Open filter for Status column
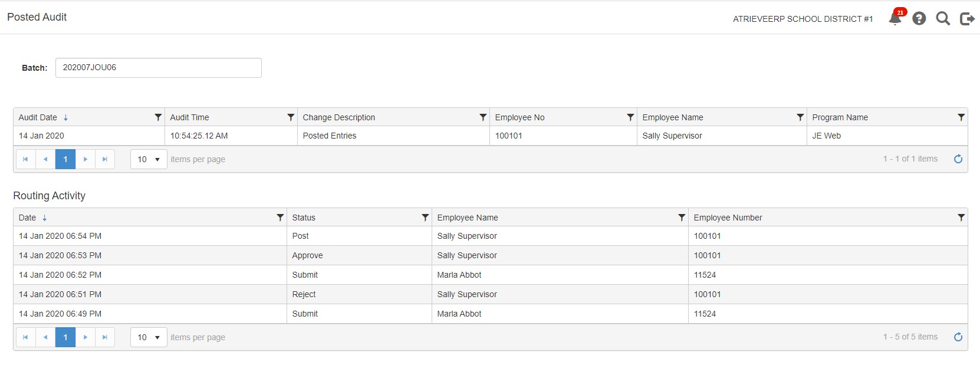The width and height of the screenshot is (980, 372). pos(425,218)
